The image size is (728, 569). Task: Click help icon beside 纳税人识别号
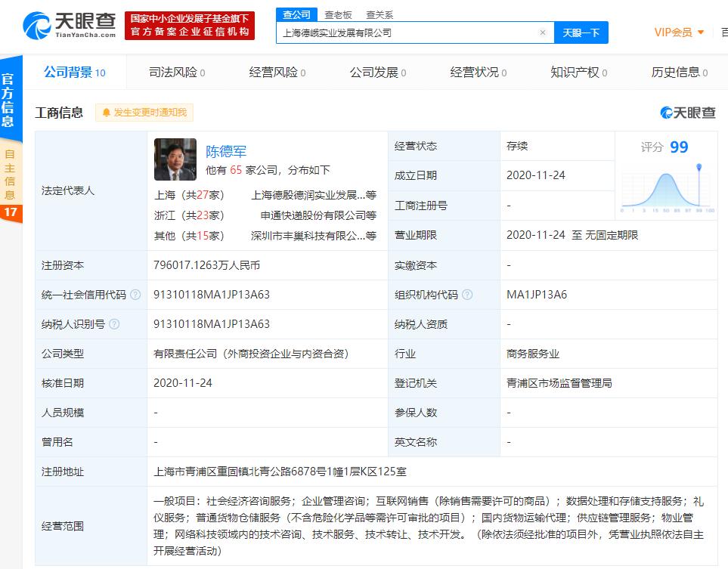coord(114,324)
